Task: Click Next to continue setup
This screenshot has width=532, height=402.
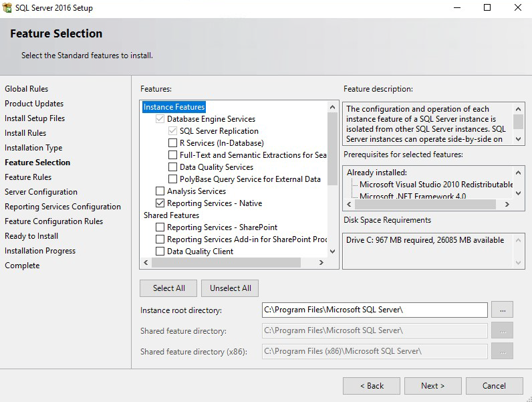Action: [x=432, y=386]
